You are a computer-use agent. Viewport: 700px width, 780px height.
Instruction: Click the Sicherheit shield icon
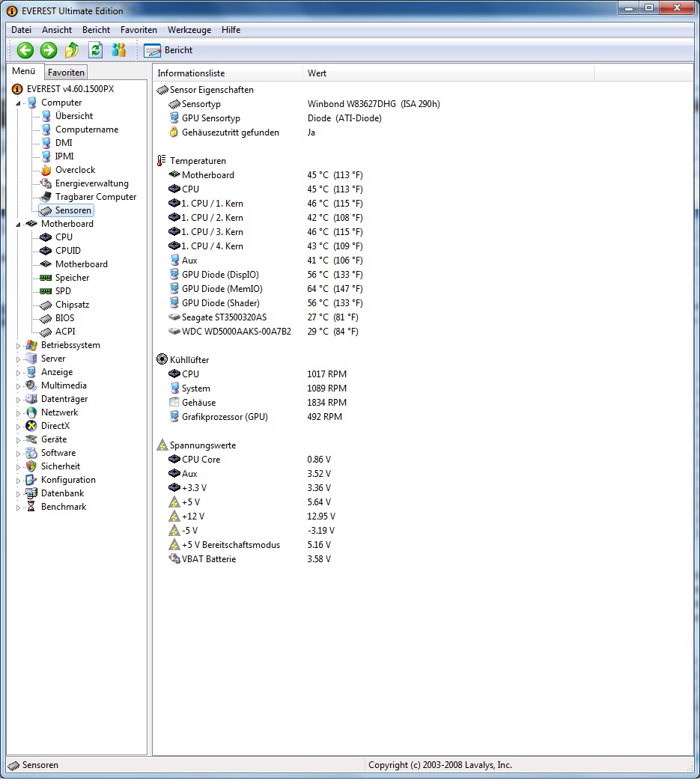pyautogui.click(x=31, y=466)
